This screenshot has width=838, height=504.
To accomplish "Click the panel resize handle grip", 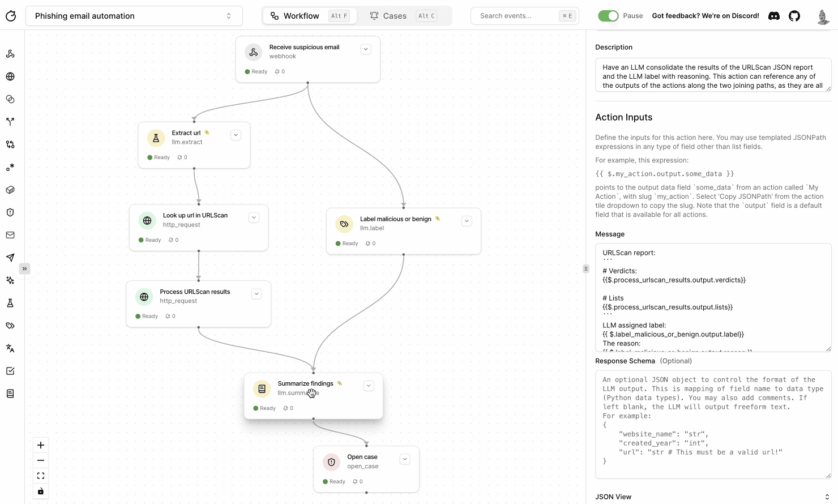I will (x=586, y=269).
